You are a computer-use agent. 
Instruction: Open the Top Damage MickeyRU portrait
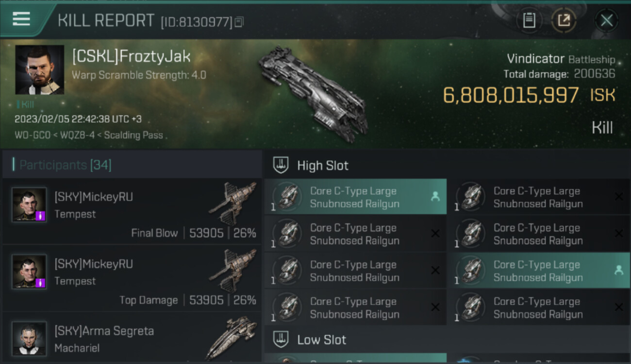click(x=29, y=272)
